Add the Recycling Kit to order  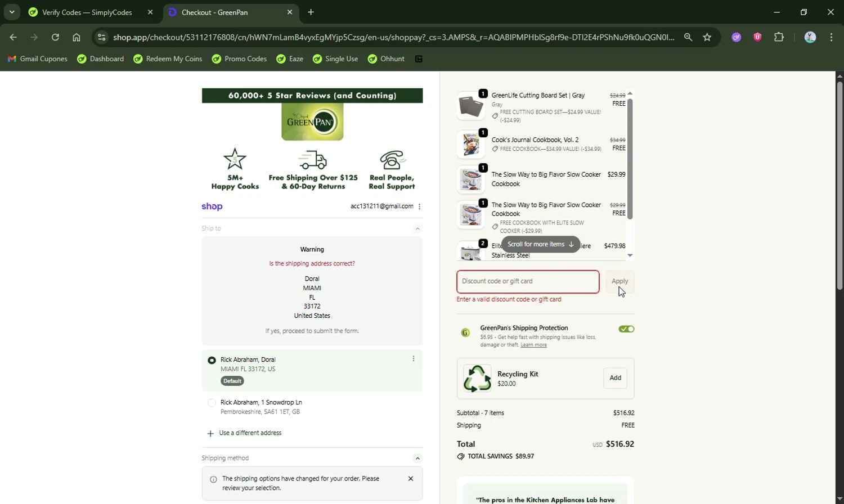pos(616,378)
